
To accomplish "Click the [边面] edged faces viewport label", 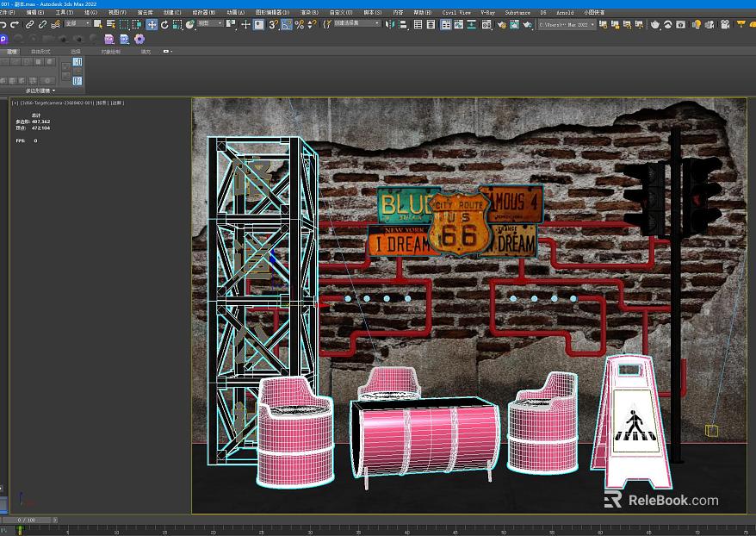I will pos(117,103).
